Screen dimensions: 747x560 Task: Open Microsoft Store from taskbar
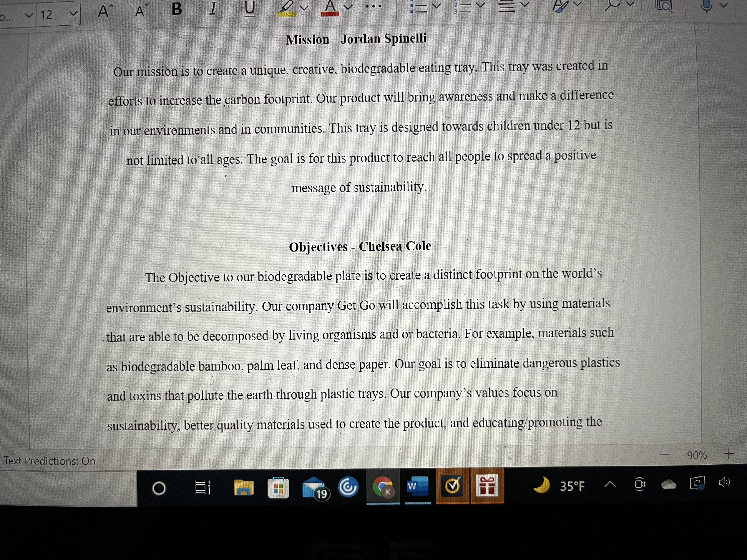point(278,487)
